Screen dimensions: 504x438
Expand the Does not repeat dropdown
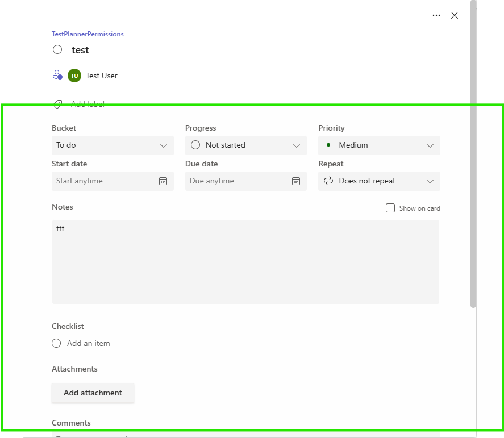pyautogui.click(x=379, y=181)
